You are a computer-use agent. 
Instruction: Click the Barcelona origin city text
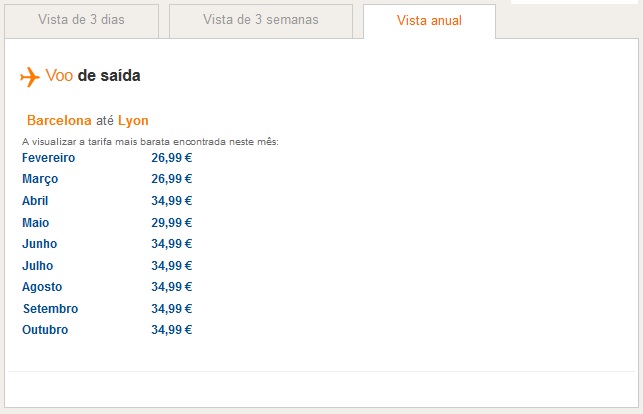pos(59,121)
